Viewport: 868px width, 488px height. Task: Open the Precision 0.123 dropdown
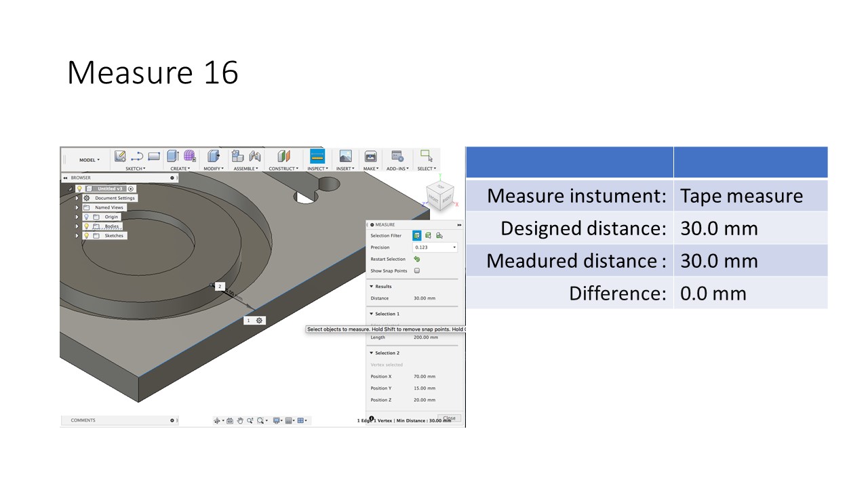point(435,247)
